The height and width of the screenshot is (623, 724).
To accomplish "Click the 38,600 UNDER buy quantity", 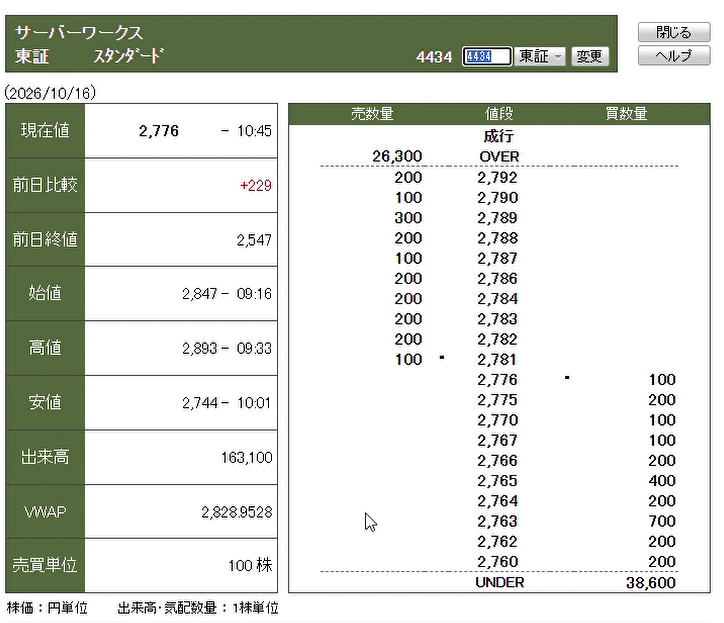I will (651, 583).
